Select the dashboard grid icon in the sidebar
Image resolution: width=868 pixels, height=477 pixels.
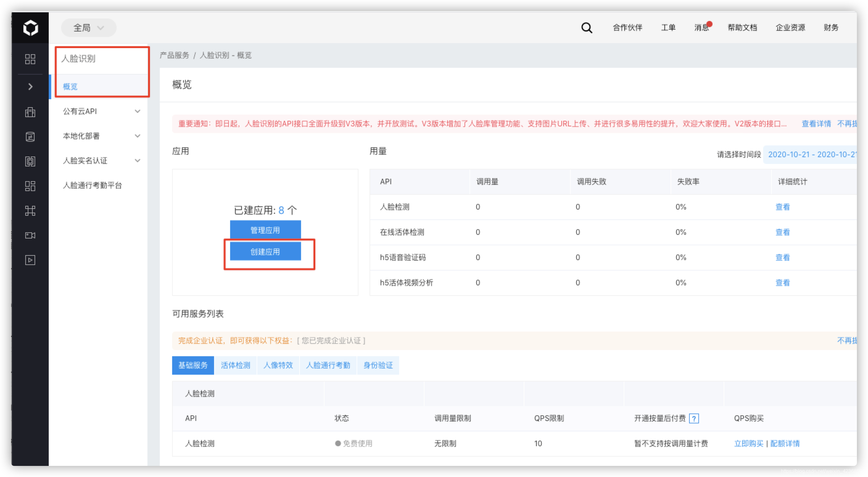click(x=30, y=59)
